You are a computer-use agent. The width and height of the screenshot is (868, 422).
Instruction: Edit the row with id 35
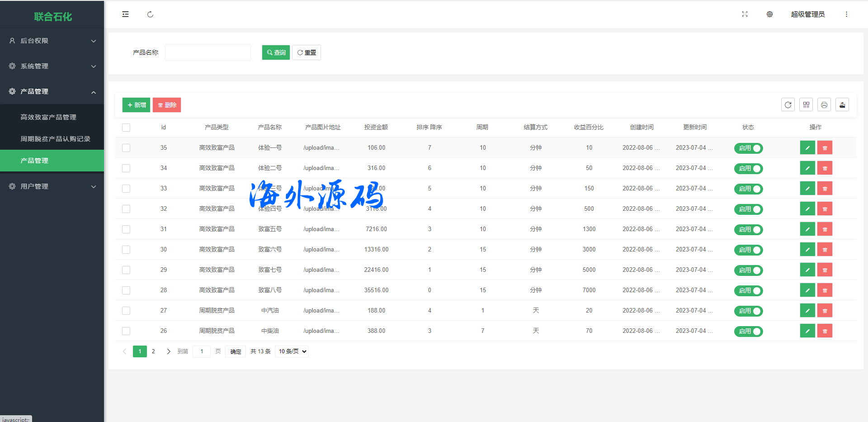[807, 148]
